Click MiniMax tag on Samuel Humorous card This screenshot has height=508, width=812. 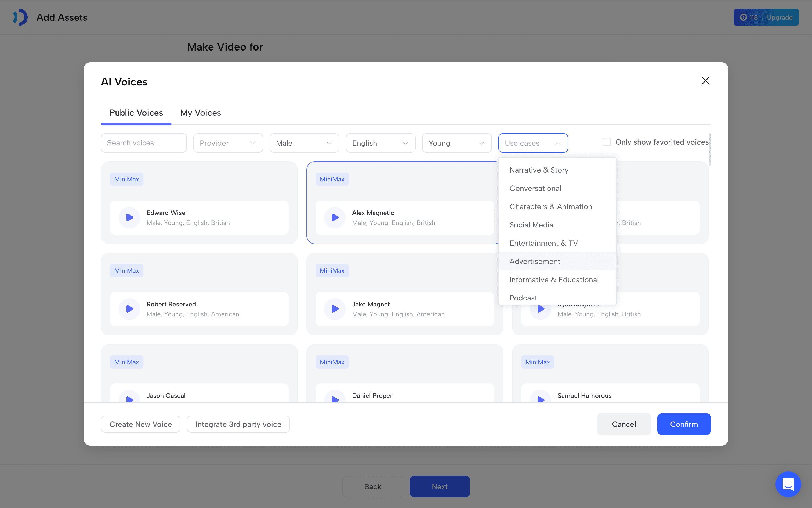[x=538, y=362]
